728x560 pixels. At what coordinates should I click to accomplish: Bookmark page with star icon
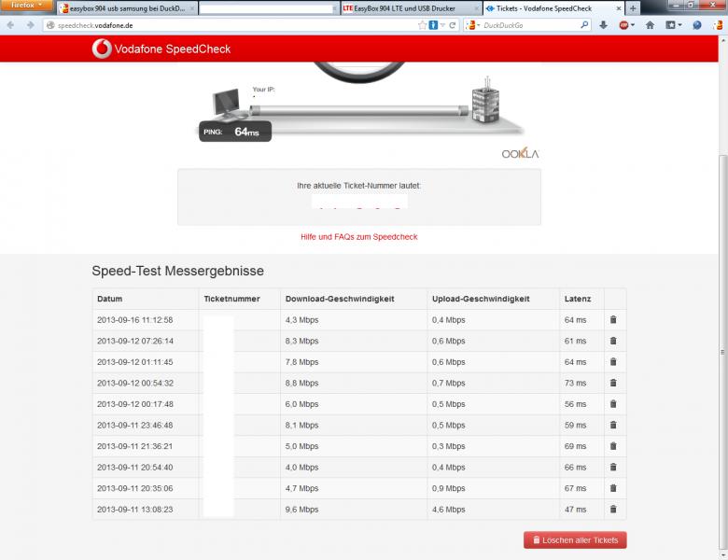coord(422,25)
